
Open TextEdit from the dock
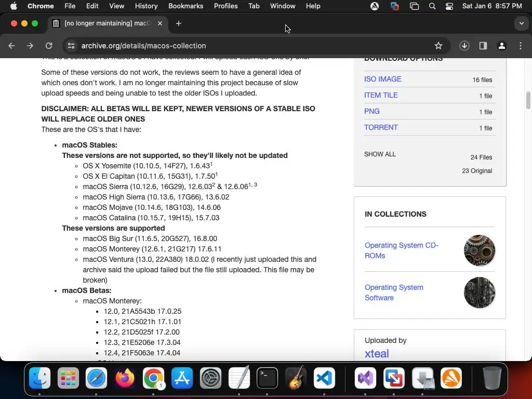pyautogui.click(x=239, y=378)
